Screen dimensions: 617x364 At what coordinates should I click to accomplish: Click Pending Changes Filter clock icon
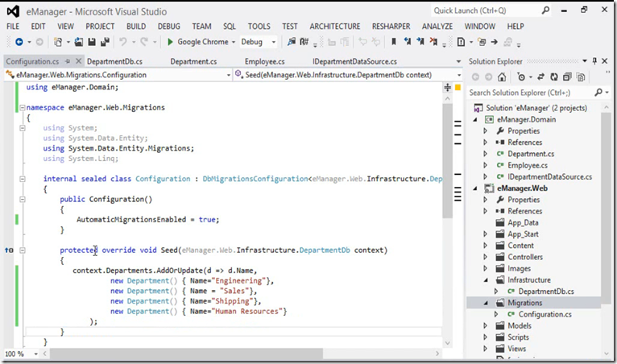click(521, 77)
